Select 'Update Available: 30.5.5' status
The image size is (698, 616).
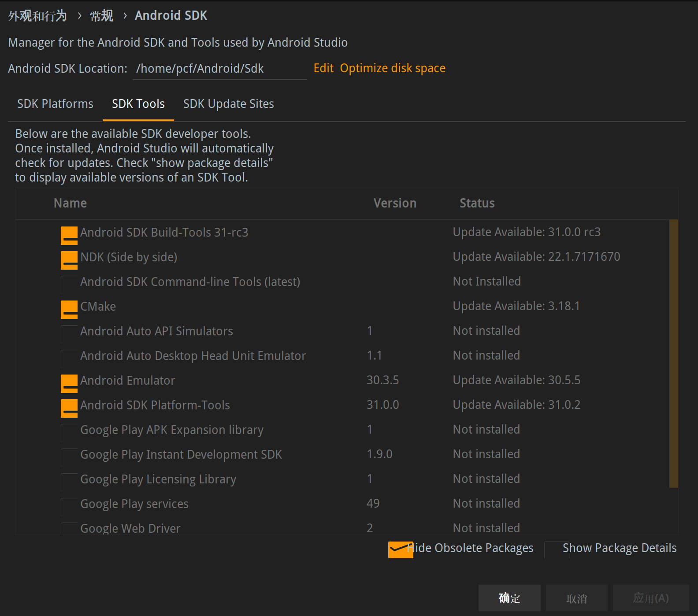(x=516, y=380)
